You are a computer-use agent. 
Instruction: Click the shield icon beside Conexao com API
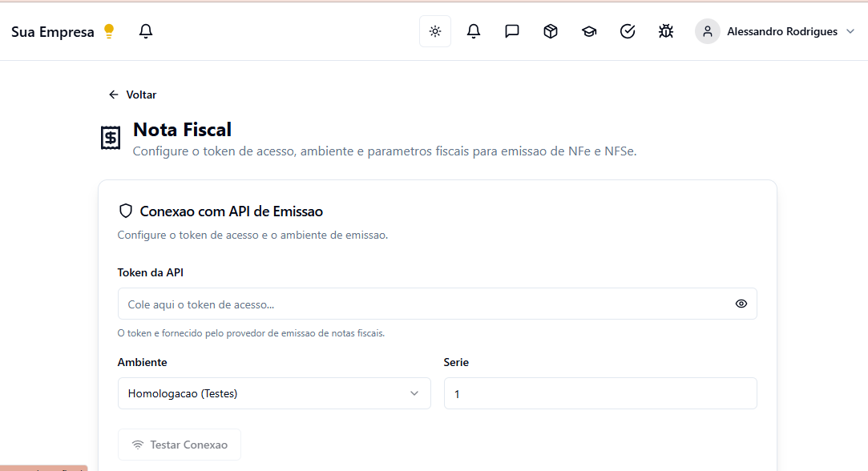[x=125, y=211]
